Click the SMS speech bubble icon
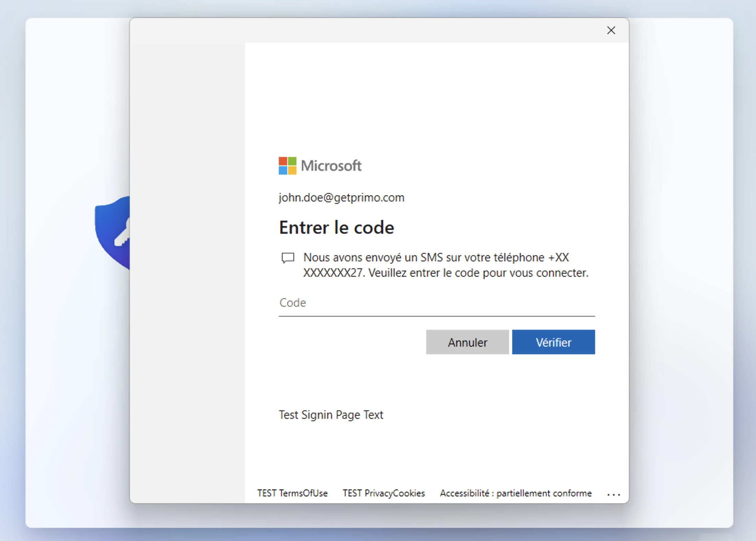The width and height of the screenshot is (756, 541). pos(288,258)
